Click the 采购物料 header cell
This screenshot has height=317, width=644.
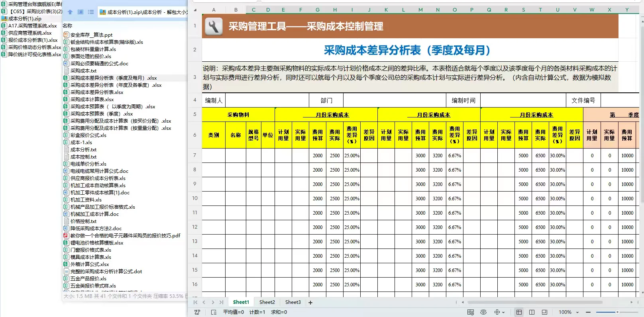point(238,115)
